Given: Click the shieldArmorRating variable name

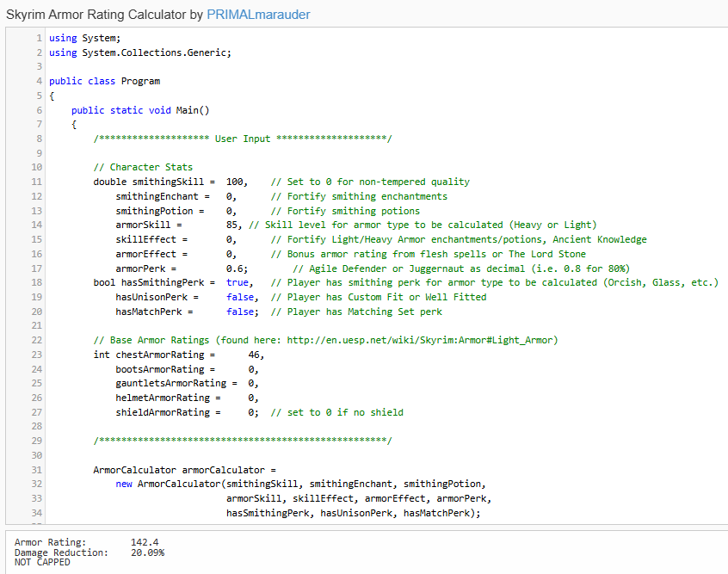Looking at the screenshot, I should tap(163, 412).
